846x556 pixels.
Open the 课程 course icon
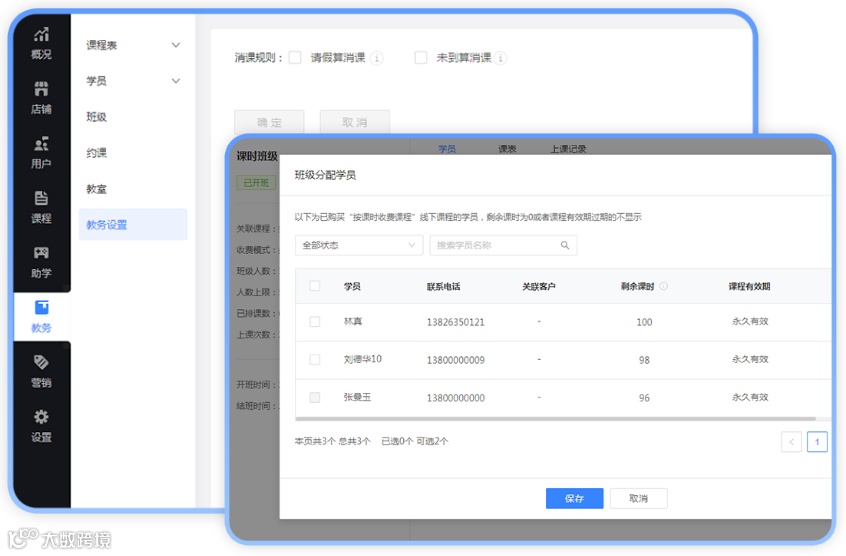click(x=42, y=198)
